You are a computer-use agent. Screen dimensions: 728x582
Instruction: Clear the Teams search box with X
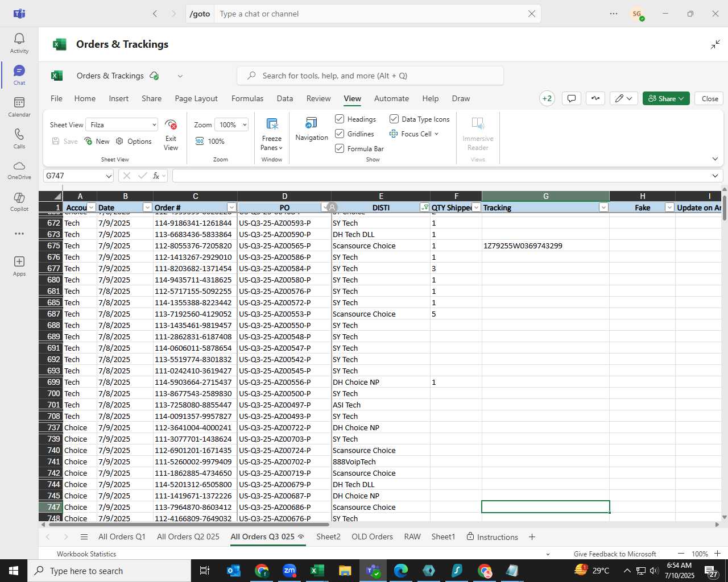(531, 14)
